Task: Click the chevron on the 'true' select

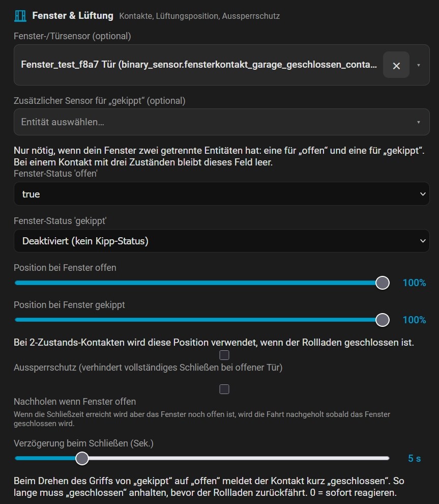Action: 423,194
